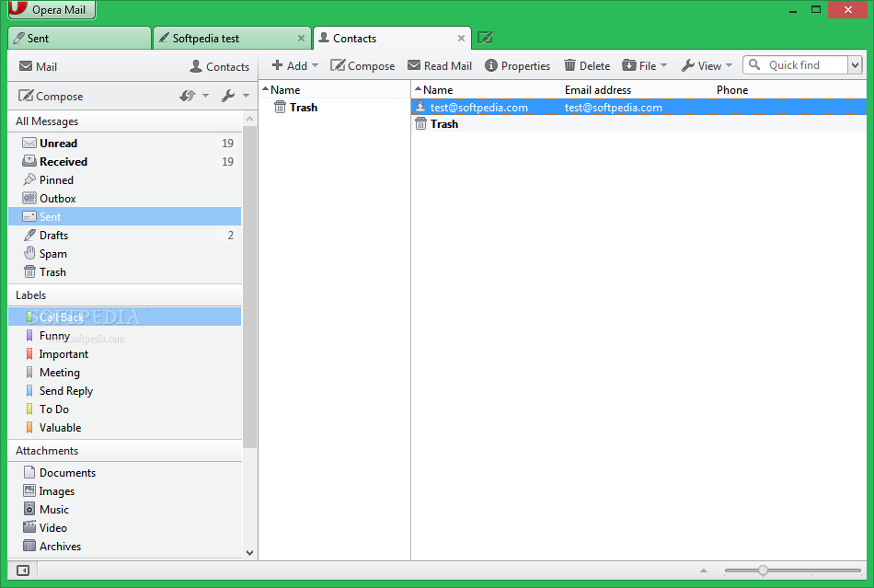Click Compose in the left panel
The image size is (874, 588).
[x=51, y=96]
